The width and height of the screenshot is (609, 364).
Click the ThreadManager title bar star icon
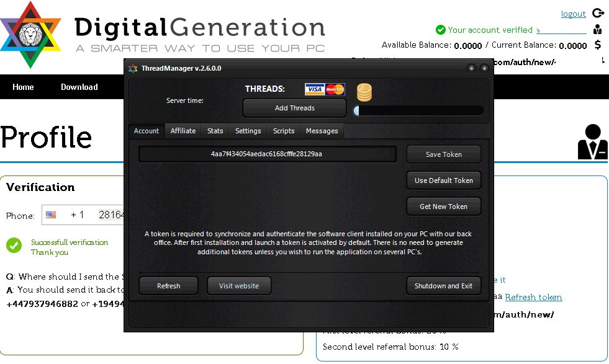point(133,68)
